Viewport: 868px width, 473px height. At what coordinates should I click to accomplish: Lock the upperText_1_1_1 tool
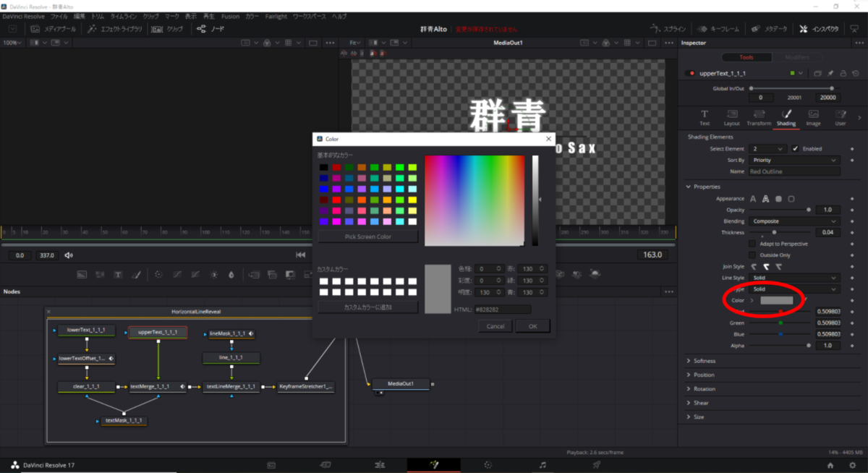pyautogui.click(x=844, y=73)
